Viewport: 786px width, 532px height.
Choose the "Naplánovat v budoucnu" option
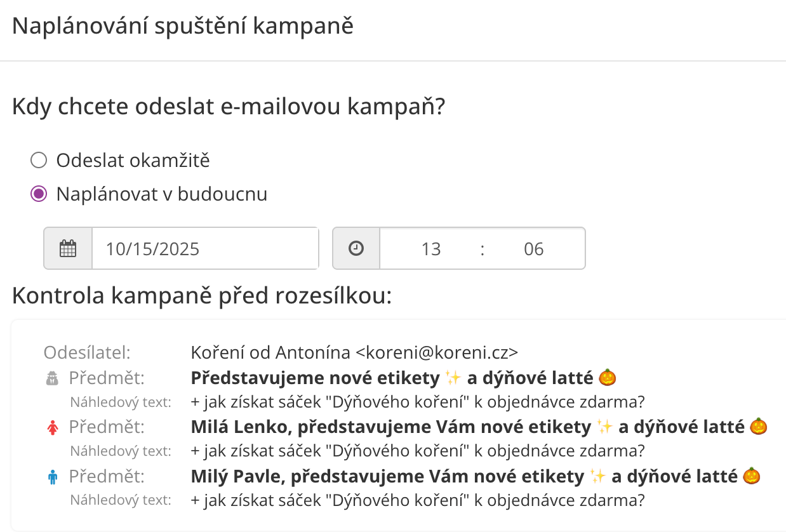point(39,194)
